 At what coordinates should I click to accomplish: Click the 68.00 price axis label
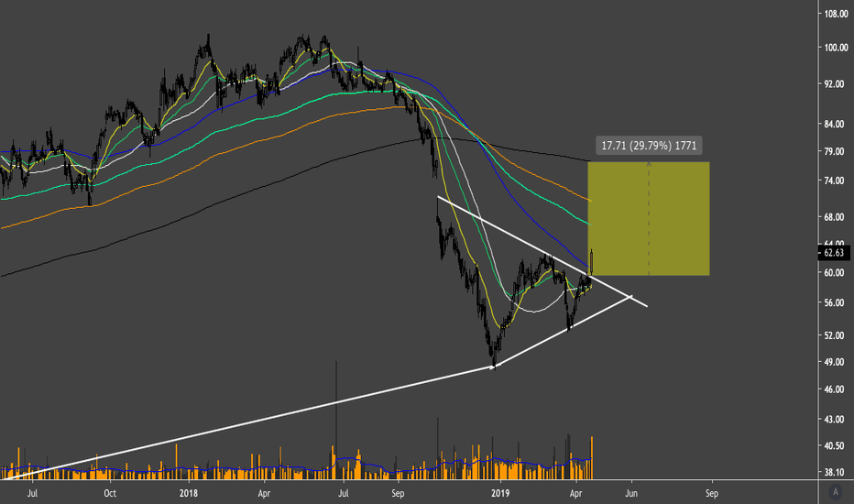click(x=836, y=217)
